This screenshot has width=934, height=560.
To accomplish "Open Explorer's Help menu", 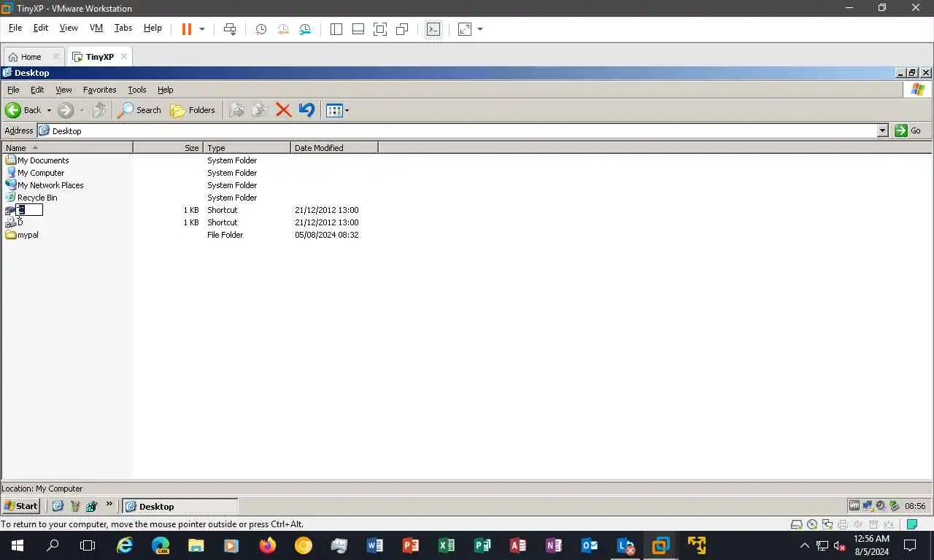I will pyautogui.click(x=166, y=90).
